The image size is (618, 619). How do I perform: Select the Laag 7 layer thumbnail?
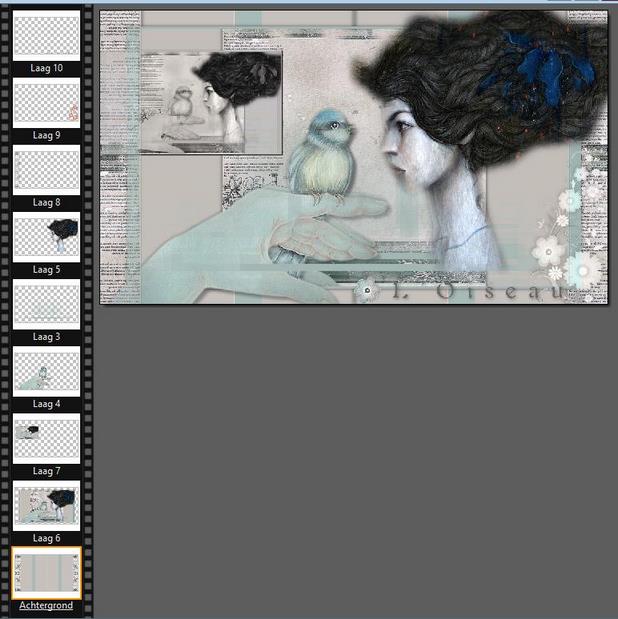coord(46,438)
